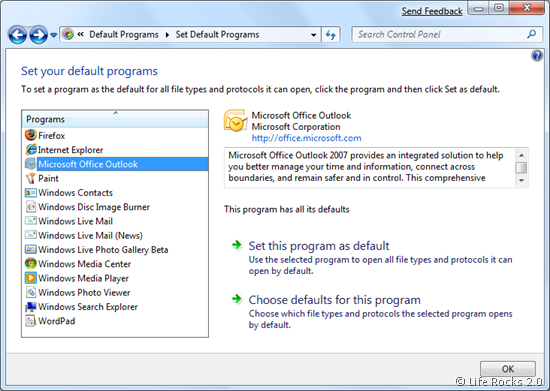550x391 pixels.
Task: Expand the arrow after Default Programs breadcrumb
Action: [x=167, y=35]
